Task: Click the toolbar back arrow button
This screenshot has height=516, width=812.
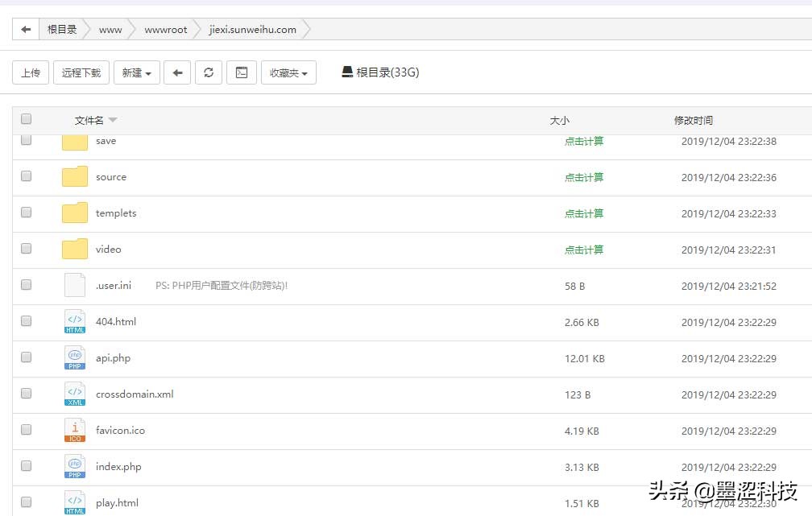Action: point(177,72)
